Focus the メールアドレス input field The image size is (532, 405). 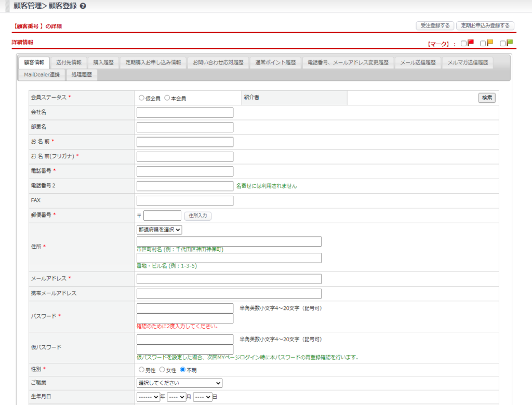pos(229,279)
